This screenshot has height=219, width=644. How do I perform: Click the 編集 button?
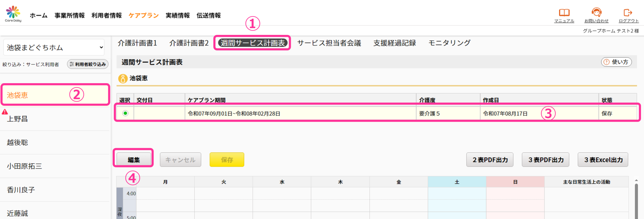[x=133, y=160]
